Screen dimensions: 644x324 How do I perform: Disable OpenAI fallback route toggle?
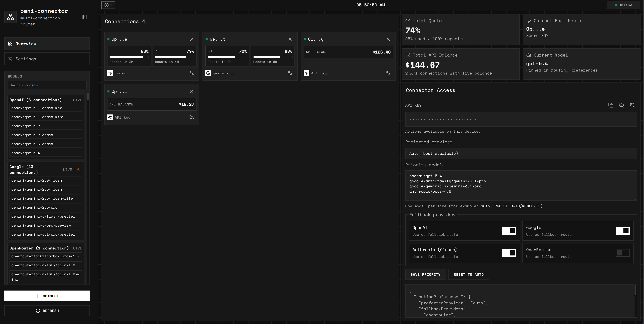pyautogui.click(x=509, y=231)
